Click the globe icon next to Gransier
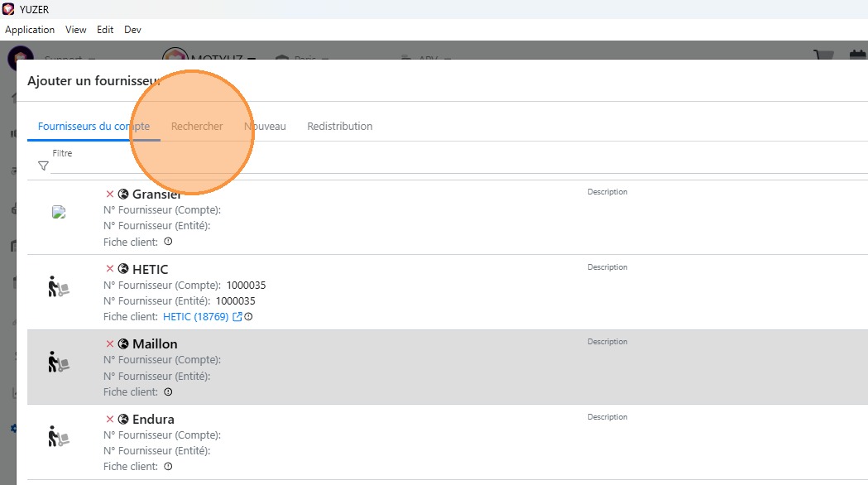868x485 pixels. (123, 194)
